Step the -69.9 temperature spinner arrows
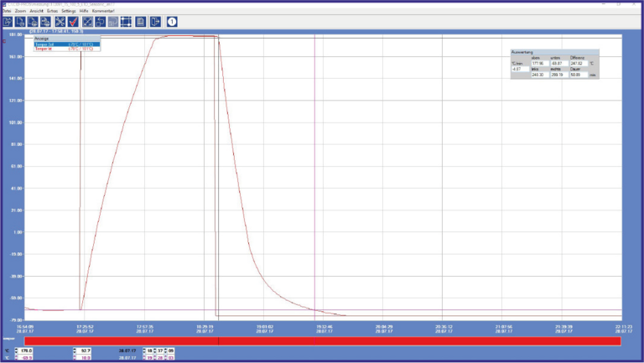Viewport: 644px width, 363px height. 17,358
